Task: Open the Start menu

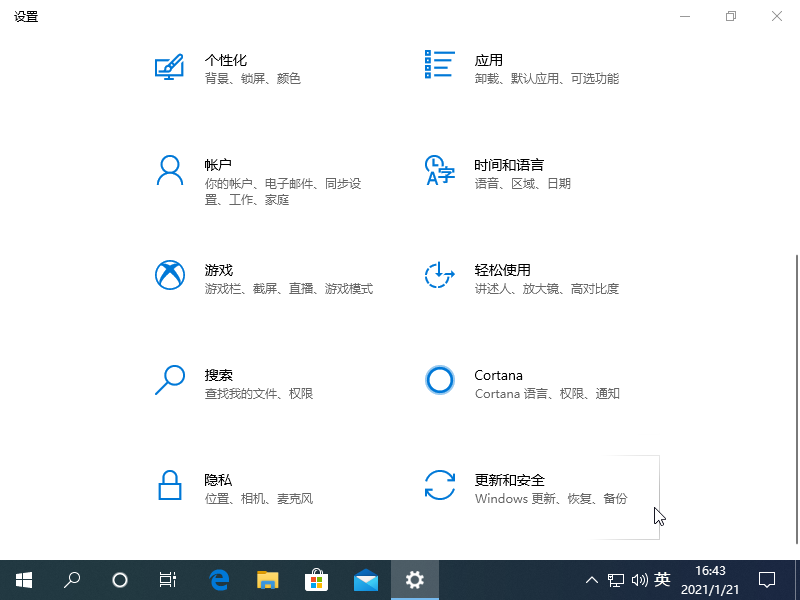Action: pyautogui.click(x=23, y=580)
